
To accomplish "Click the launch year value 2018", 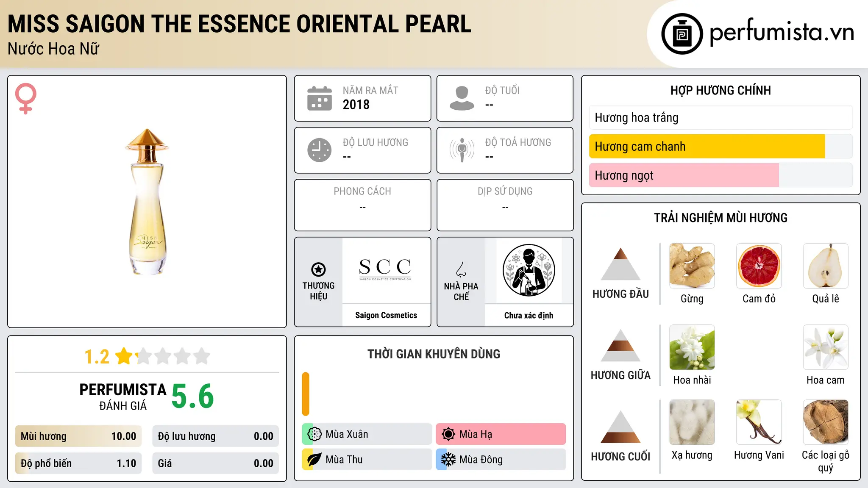I will click(x=356, y=105).
